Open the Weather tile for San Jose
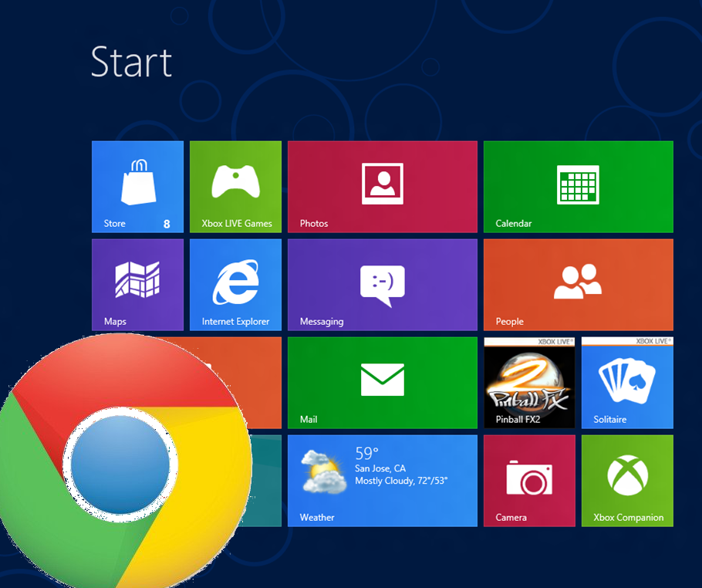Screen dimensions: 702x588 [382, 480]
